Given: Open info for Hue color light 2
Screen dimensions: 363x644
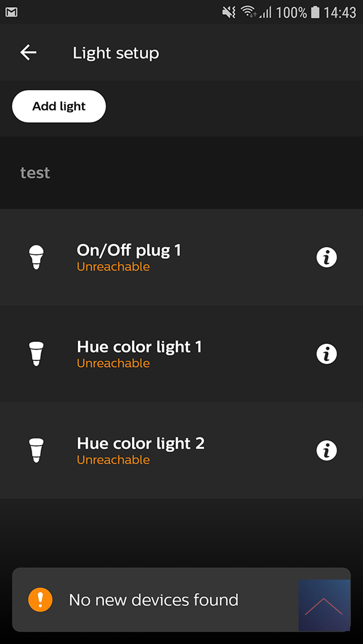Looking at the screenshot, I should (326, 451).
